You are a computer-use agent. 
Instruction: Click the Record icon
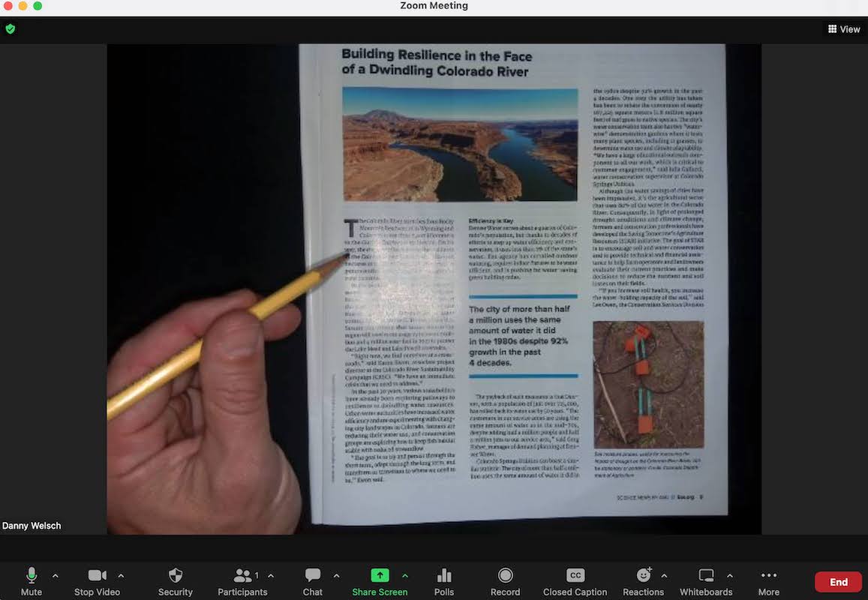pos(505,575)
